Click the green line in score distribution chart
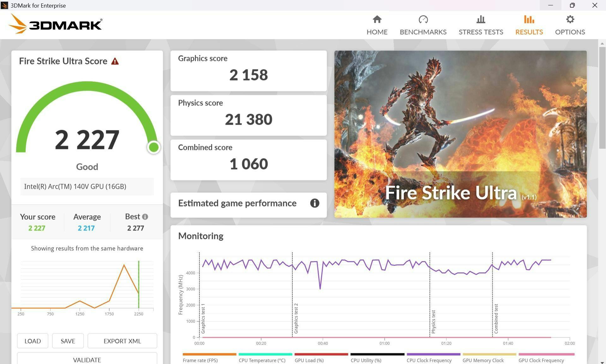 pos(139,284)
